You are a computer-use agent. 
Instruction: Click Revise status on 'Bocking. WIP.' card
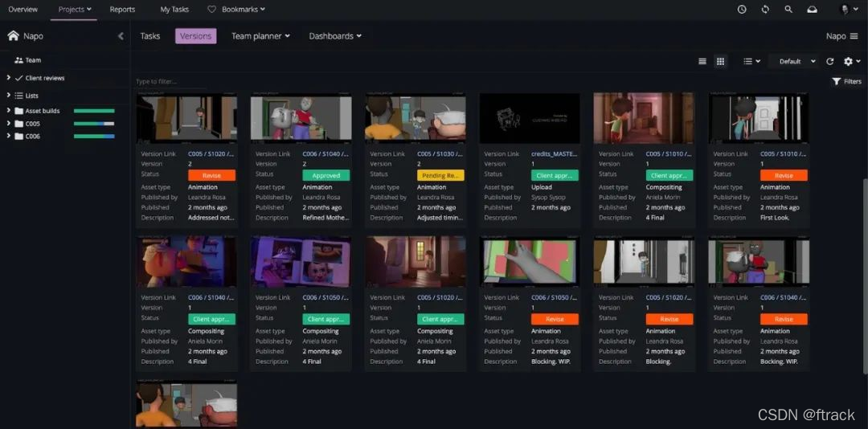click(x=784, y=320)
